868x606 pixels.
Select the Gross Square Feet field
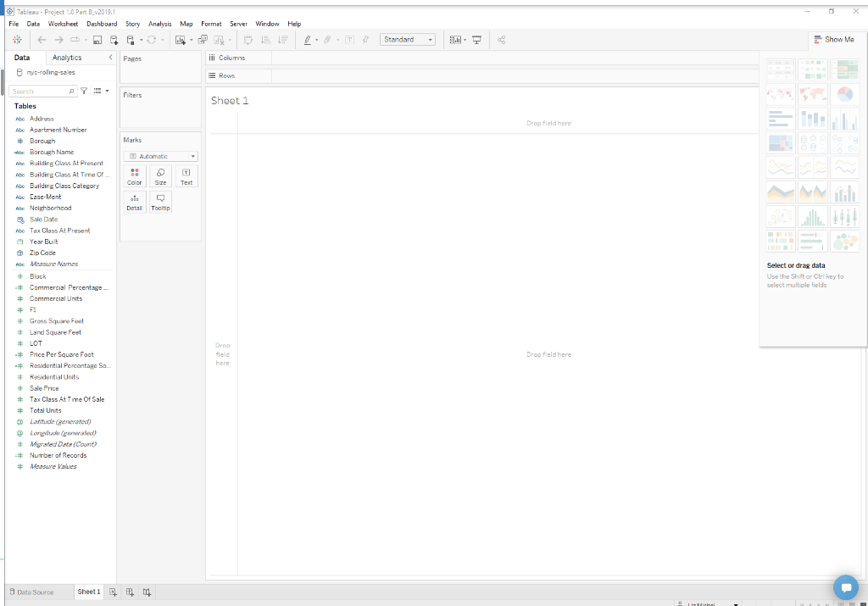[57, 321]
